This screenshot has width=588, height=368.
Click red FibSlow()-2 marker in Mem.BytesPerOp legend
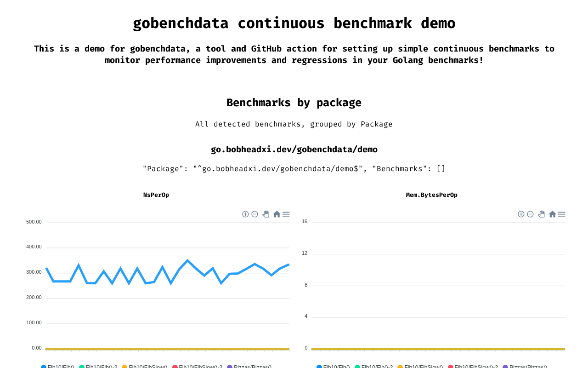point(451,367)
